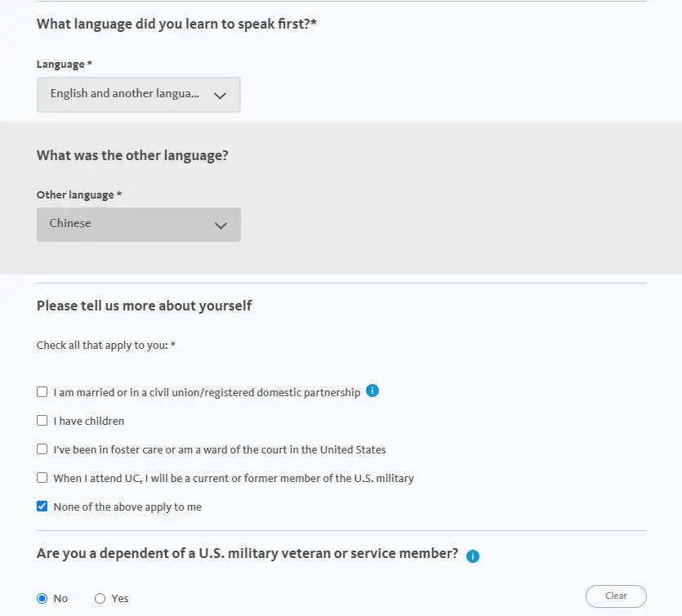This screenshot has height=616, width=682.
Task: Open the English and another language dropdown
Action: pos(139,95)
